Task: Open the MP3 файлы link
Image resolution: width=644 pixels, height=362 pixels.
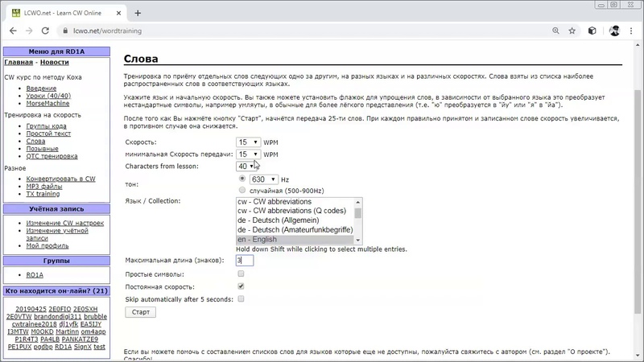Action: pyautogui.click(x=44, y=187)
